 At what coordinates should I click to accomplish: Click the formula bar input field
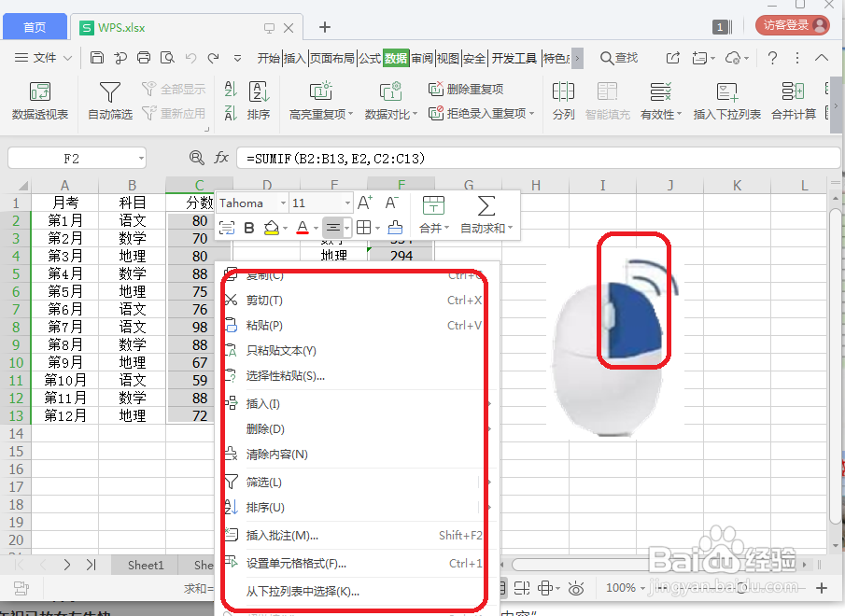[538, 159]
